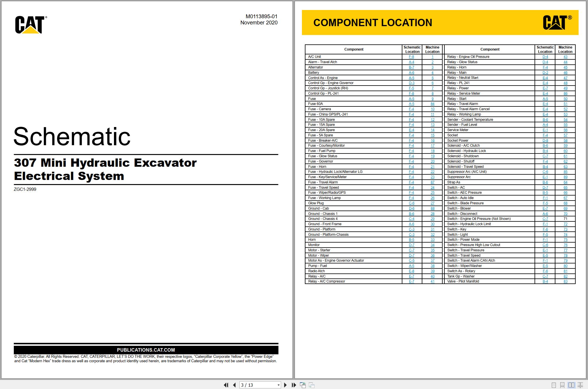Click schematic link C-6 for Glow Plug
588x389 pixels.
[411, 203]
